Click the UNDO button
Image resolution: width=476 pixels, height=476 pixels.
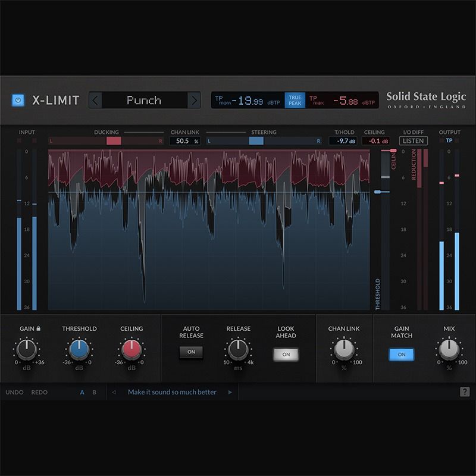click(x=15, y=393)
